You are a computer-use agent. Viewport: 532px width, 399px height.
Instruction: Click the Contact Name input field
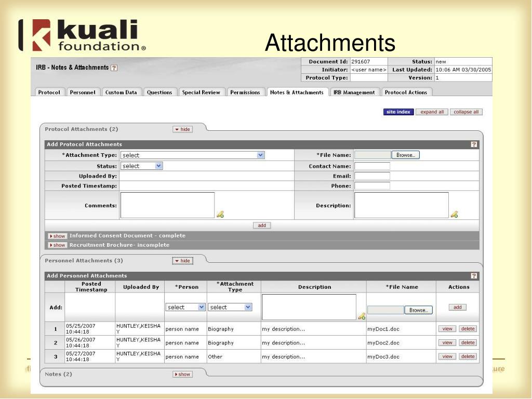[372, 166]
